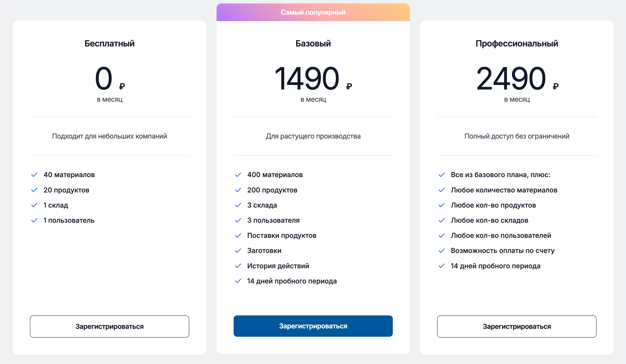Select the checkmark beside «История действий»
This screenshot has width=626, height=364.
click(238, 266)
